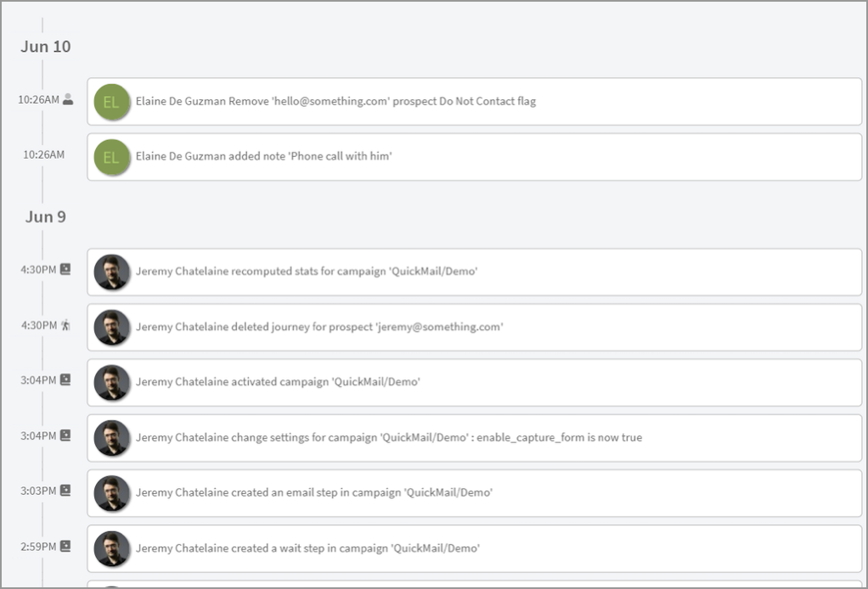
Task: Click the campaign icon next to 3:03PM
Action: (65, 491)
